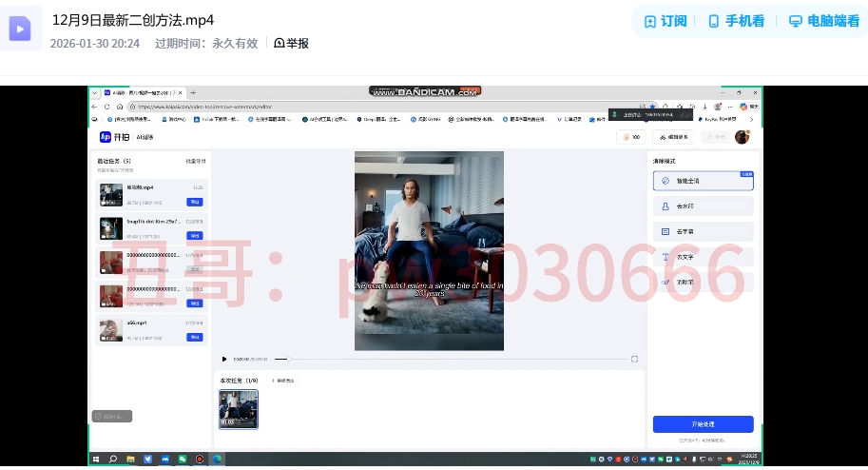Play the preview video with play icon

click(224, 359)
